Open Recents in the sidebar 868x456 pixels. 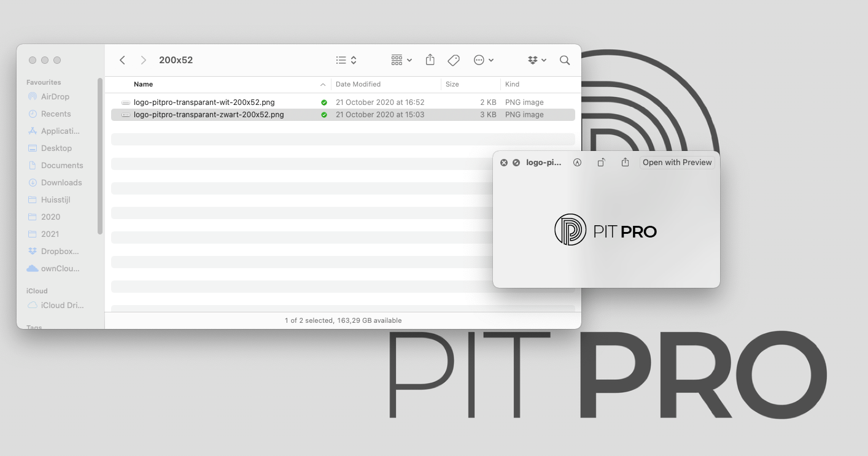(x=56, y=114)
